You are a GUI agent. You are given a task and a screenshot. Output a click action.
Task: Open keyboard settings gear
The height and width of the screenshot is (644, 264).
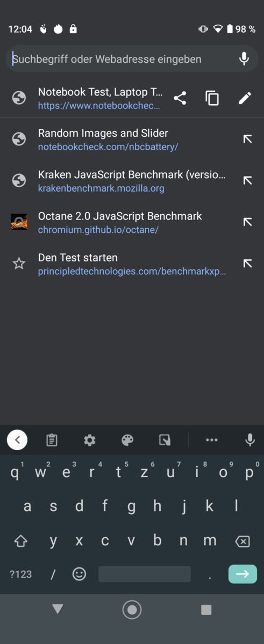tap(89, 440)
